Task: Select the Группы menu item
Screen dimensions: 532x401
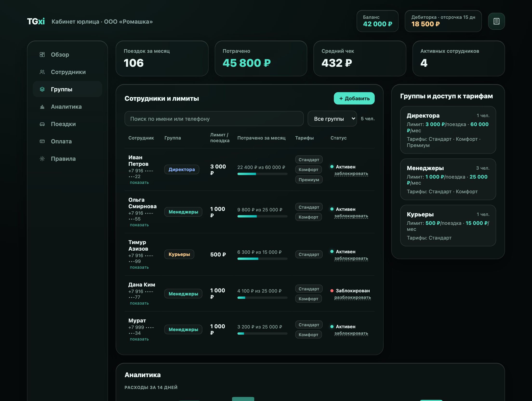Action: click(x=67, y=89)
